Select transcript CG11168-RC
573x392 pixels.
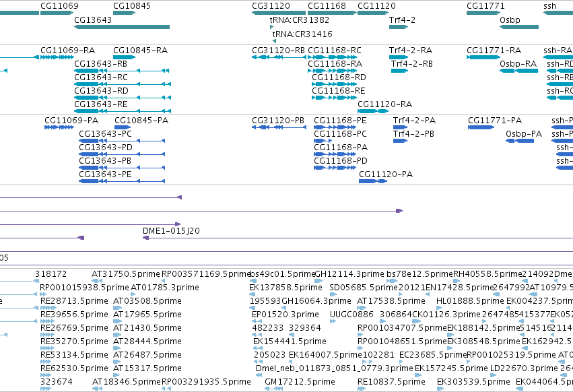tap(335, 50)
